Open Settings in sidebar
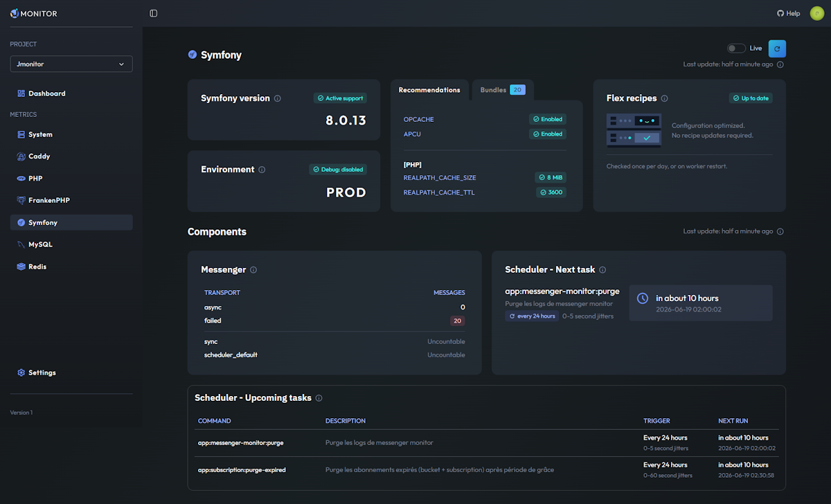Image resolution: width=831 pixels, height=504 pixels. [x=71, y=372]
